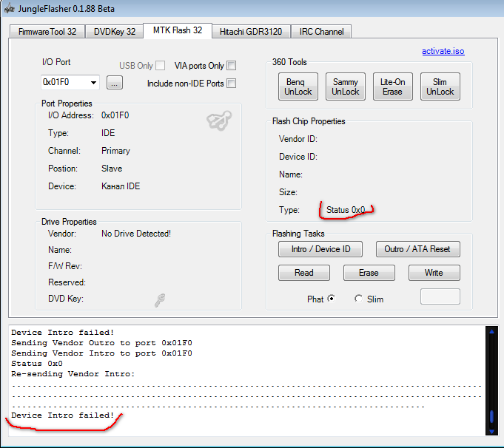Image resolution: width=504 pixels, height=448 pixels.
Task: Click the Erase button in Flashing Tasks
Action: (x=369, y=273)
